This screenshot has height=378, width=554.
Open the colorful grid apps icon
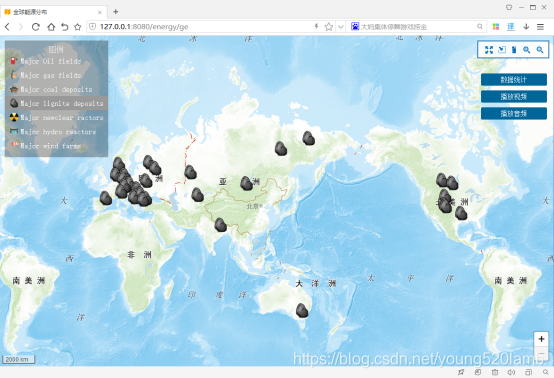pyautogui.click(x=496, y=27)
